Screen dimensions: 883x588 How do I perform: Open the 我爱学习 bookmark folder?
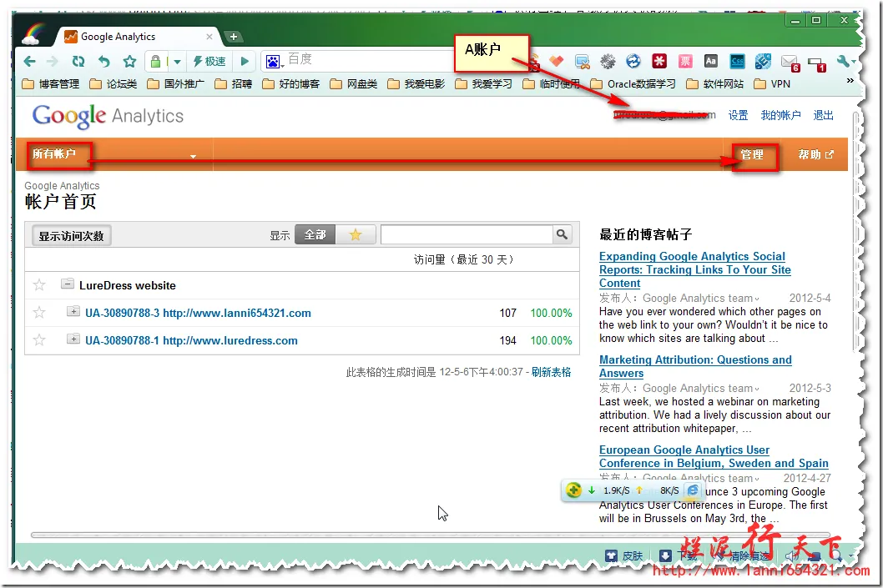pos(483,84)
